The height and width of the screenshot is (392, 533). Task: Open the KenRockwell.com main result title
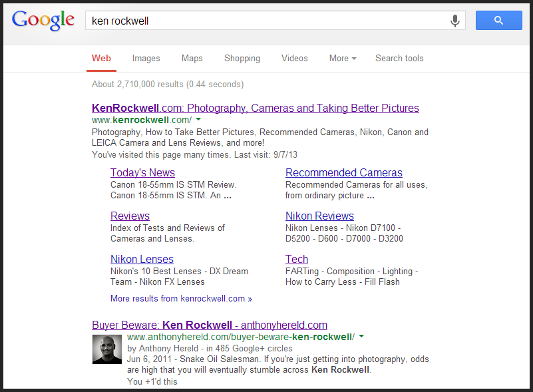click(x=256, y=108)
